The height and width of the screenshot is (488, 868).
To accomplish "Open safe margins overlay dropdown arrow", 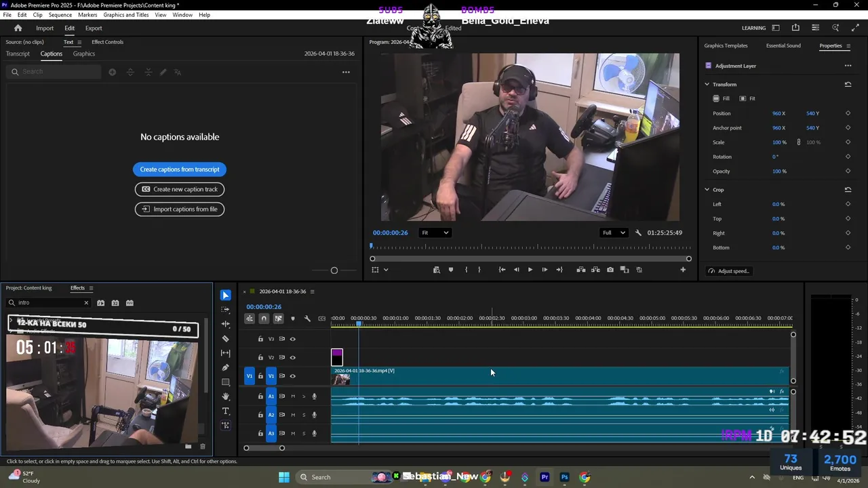I will point(386,270).
